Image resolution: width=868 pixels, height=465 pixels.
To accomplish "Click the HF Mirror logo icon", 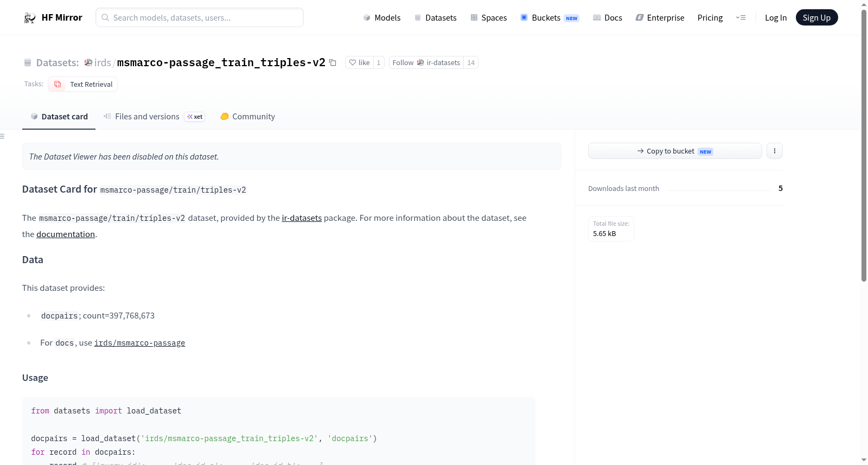I will click(29, 18).
